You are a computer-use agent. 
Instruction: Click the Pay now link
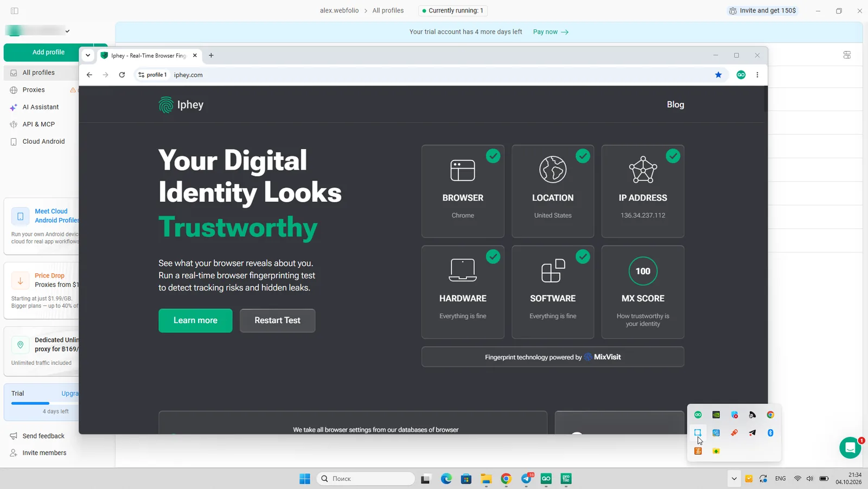coord(551,32)
